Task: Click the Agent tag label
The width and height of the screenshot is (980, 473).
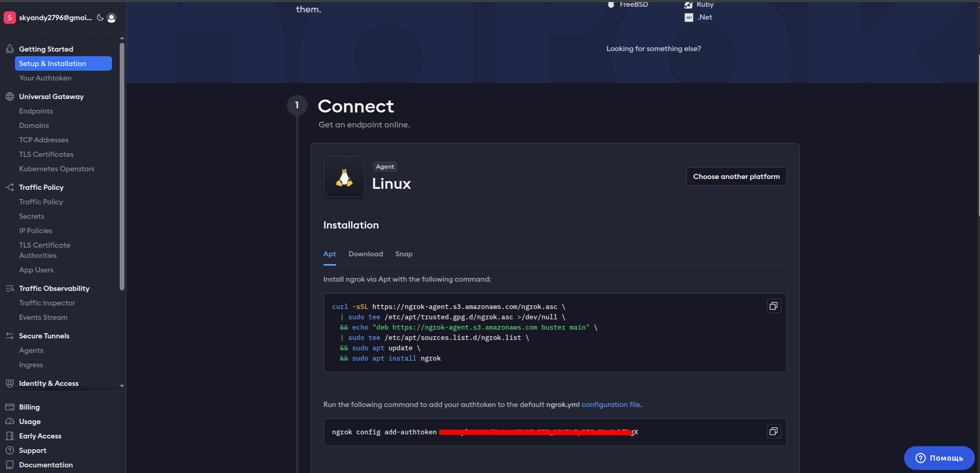Action: click(385, 167)
